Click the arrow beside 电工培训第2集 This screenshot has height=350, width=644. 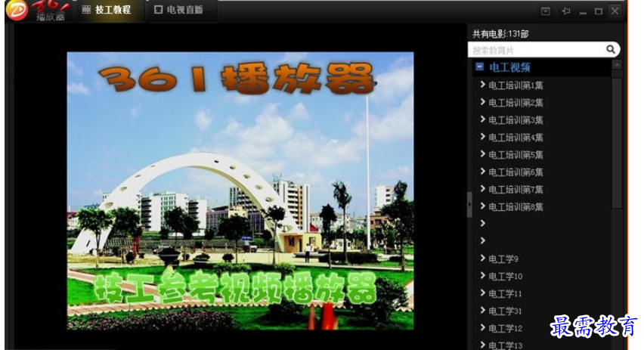point(483,102)
